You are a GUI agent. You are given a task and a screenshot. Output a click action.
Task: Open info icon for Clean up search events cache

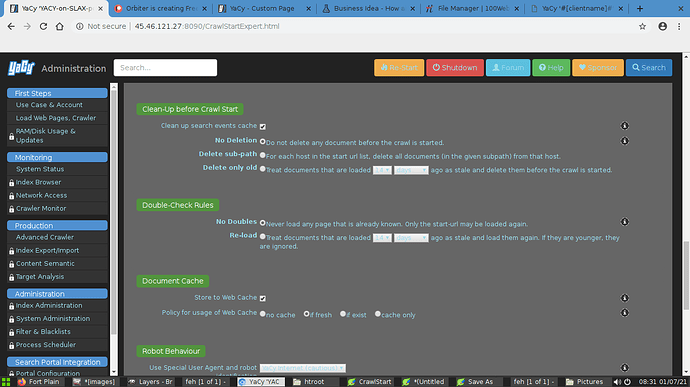(x=624, y=126)
